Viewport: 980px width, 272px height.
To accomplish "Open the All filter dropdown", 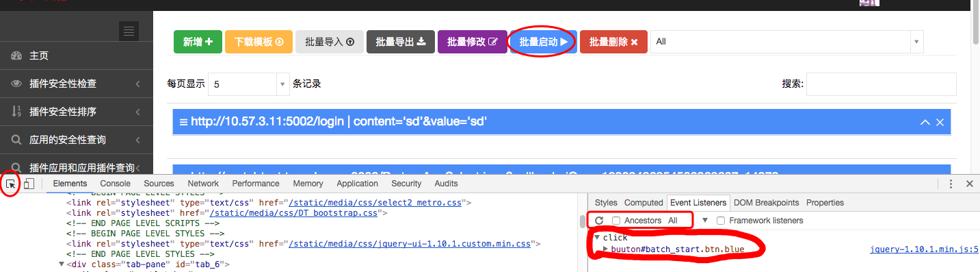I will (786, 42).
